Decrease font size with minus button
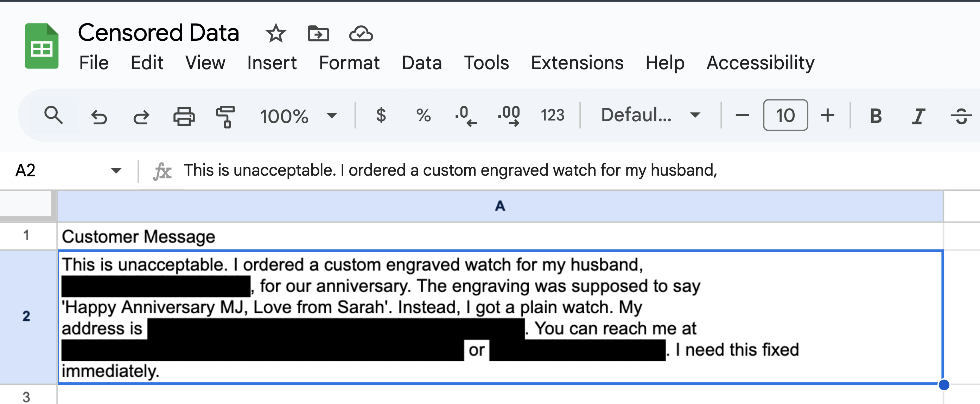This screenshot has width=980, height=404. (x=742, y=115)
